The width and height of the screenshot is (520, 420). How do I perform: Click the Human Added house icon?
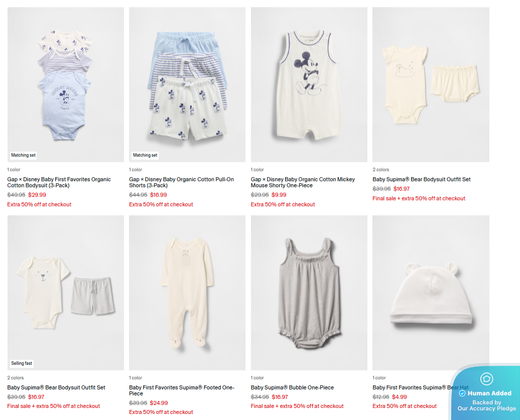pos(486,378)
